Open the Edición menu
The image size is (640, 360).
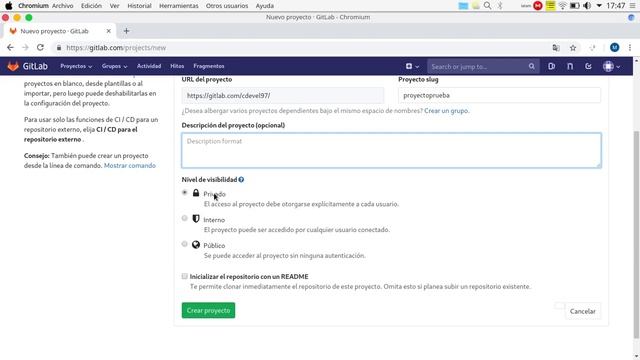(91, 6)
